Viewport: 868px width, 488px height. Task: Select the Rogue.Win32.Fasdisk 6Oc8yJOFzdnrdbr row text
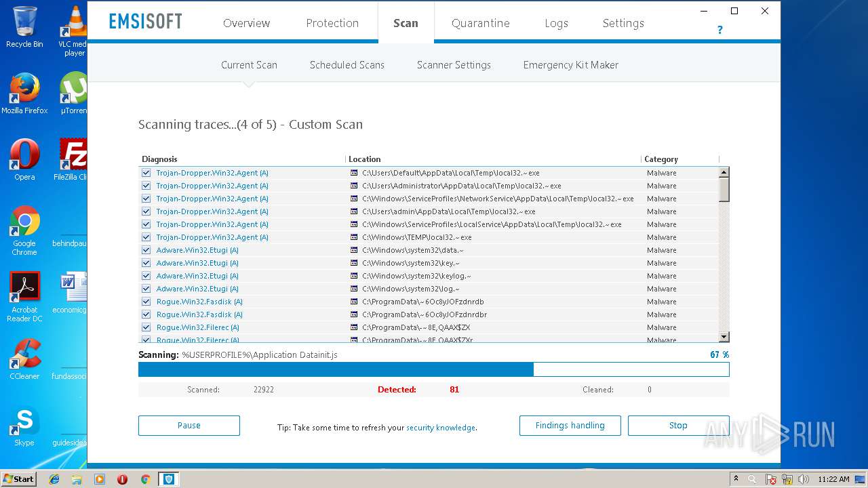pos(199,314)
